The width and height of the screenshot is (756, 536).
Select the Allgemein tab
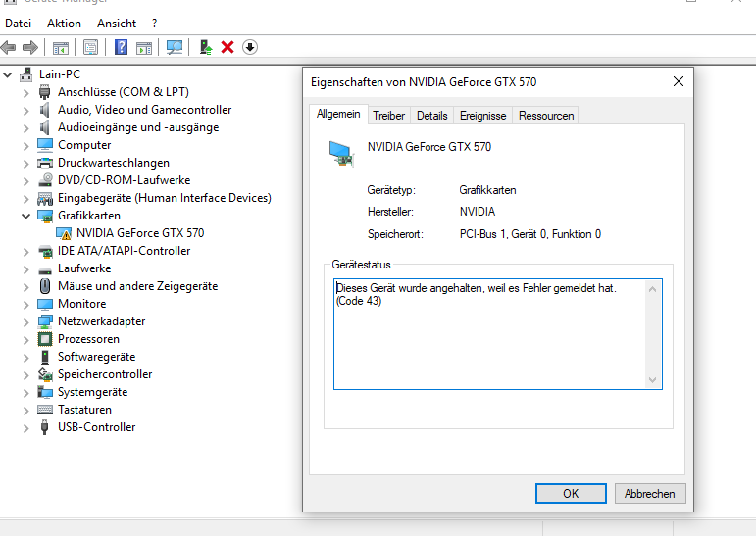338,115
